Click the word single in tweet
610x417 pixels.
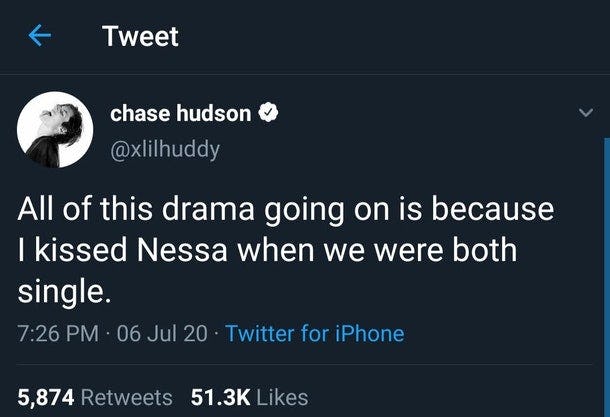click(x=61, y=290)
